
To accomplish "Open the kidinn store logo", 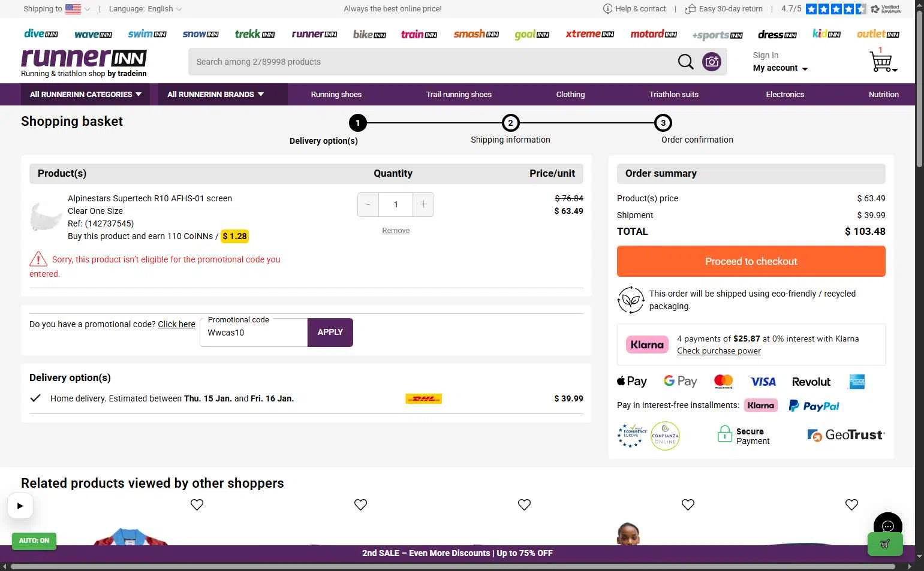I will tap(826, 34).
